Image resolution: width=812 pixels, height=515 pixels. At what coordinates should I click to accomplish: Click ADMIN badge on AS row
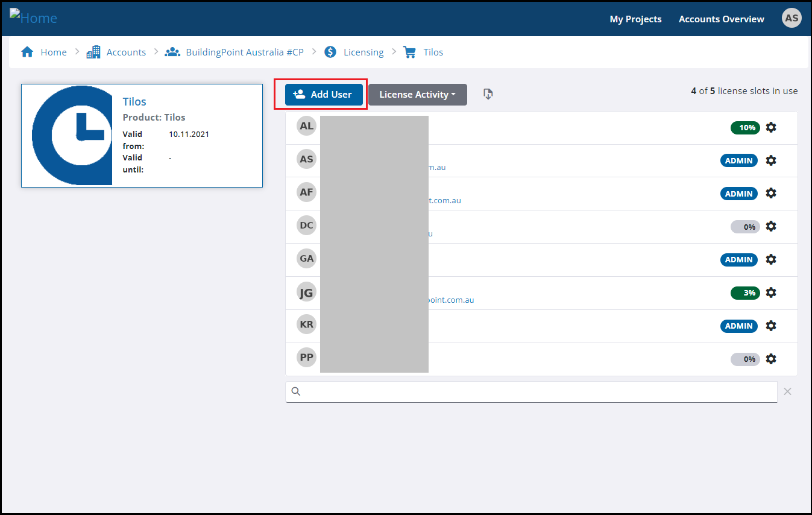click(x=739, y=161)
